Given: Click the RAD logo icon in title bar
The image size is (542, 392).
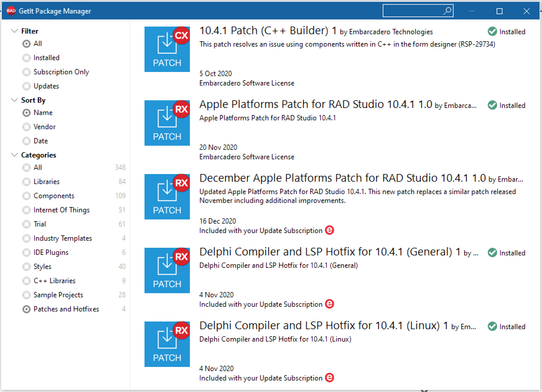Looking at the screenshot, I should 11,11.
